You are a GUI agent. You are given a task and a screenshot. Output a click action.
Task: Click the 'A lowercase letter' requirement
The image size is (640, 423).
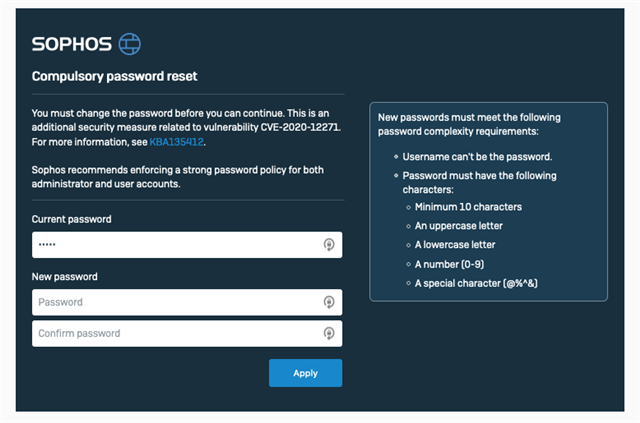point(455,245)
